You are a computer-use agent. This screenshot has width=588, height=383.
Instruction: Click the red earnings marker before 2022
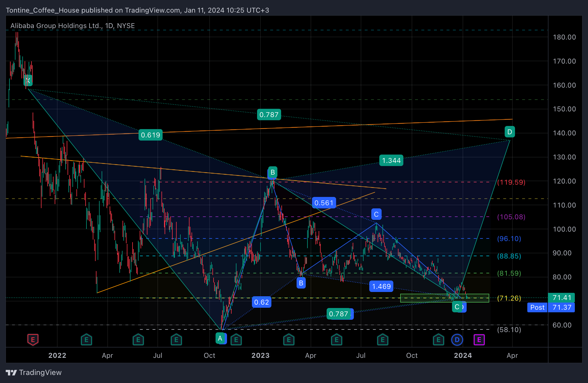pyautogui.click(x=33, y=340)
